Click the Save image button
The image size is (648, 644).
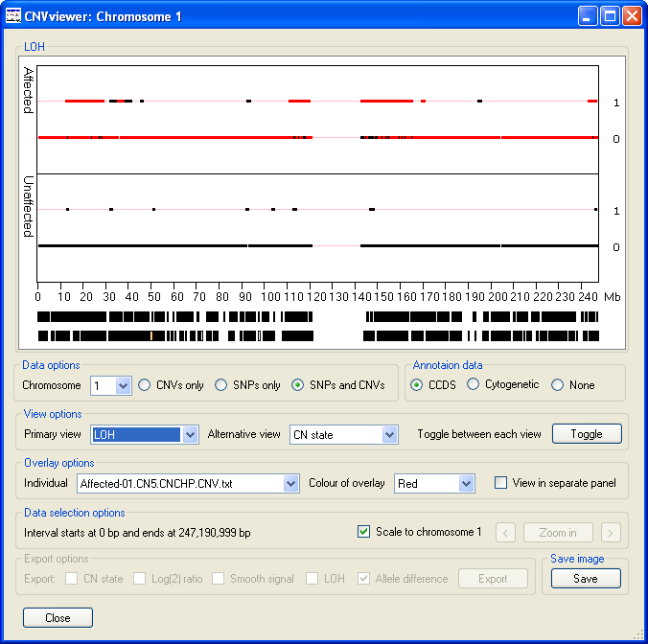[x=586, y=578]
